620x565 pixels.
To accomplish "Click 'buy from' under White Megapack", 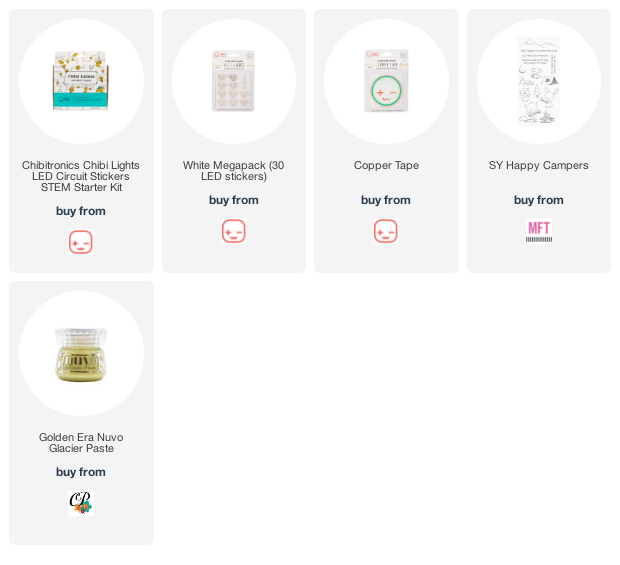I will (234, 200).
